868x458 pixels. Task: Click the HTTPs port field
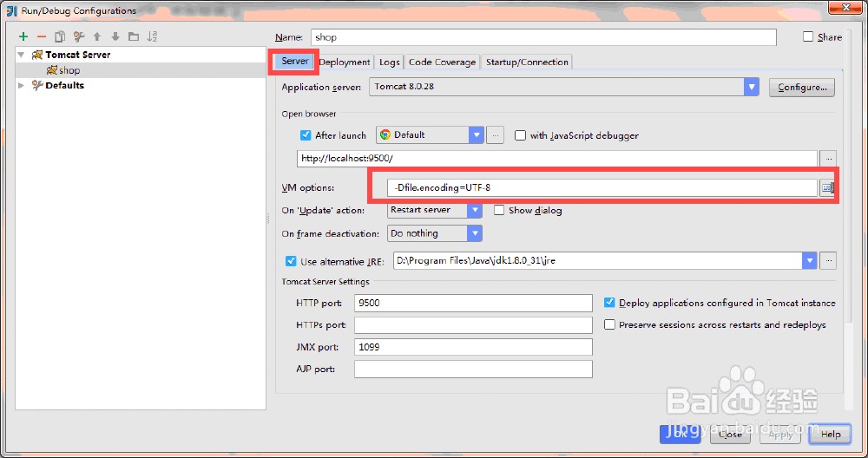point(473,324)
